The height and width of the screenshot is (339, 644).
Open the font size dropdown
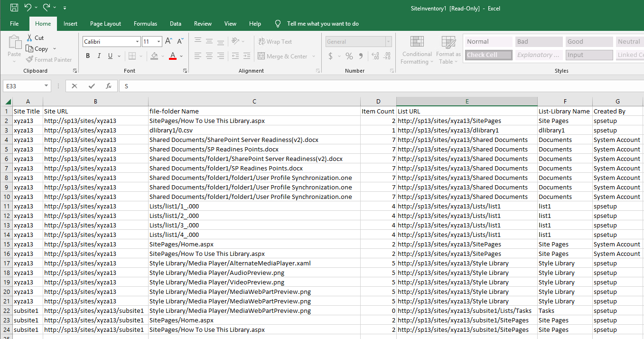click(158, 41)
